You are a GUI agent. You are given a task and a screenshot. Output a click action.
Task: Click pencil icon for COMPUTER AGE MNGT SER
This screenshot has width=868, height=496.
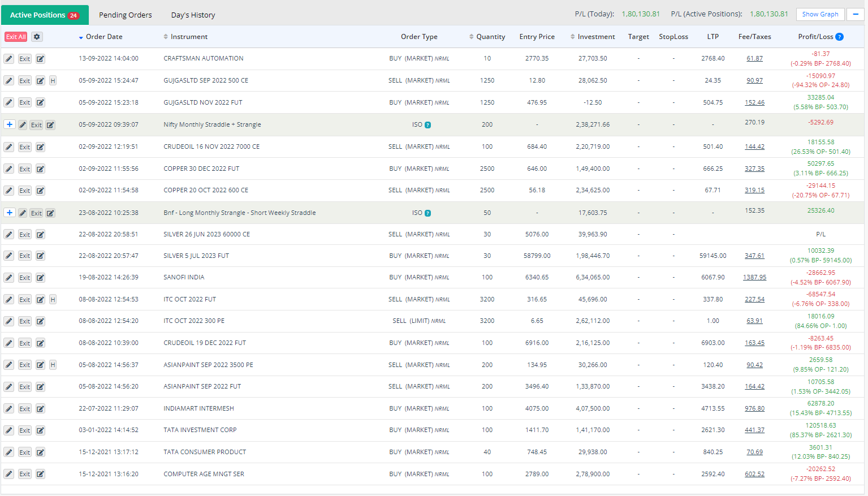click(x=9, y=474)
